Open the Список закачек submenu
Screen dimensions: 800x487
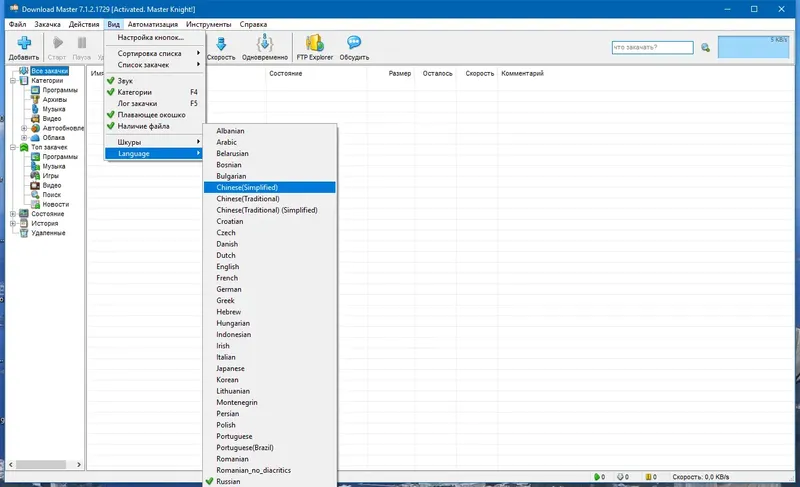[154, 65]
